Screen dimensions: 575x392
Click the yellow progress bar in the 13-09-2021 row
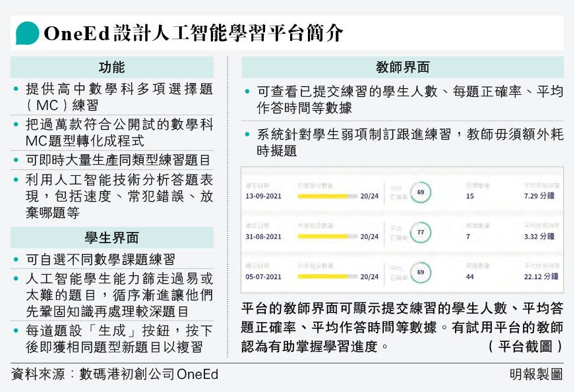pyautogui.click(x=327, y=196)
